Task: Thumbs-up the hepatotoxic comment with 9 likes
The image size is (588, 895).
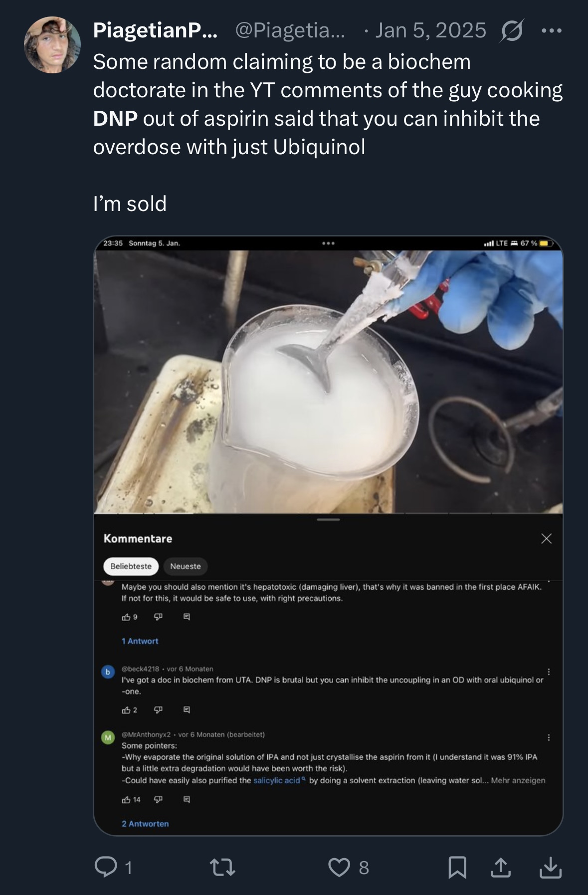Action: 126,617
